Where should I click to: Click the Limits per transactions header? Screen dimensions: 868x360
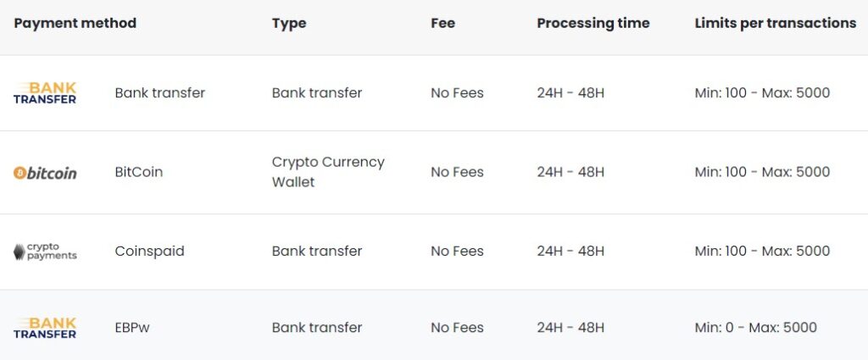click(x=775, y=23)
